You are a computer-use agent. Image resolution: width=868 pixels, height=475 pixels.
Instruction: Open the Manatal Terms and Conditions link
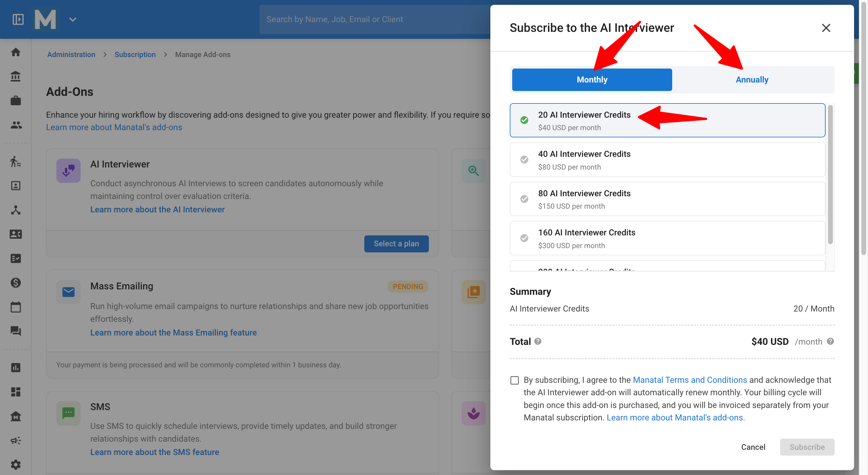pos(690,380)
